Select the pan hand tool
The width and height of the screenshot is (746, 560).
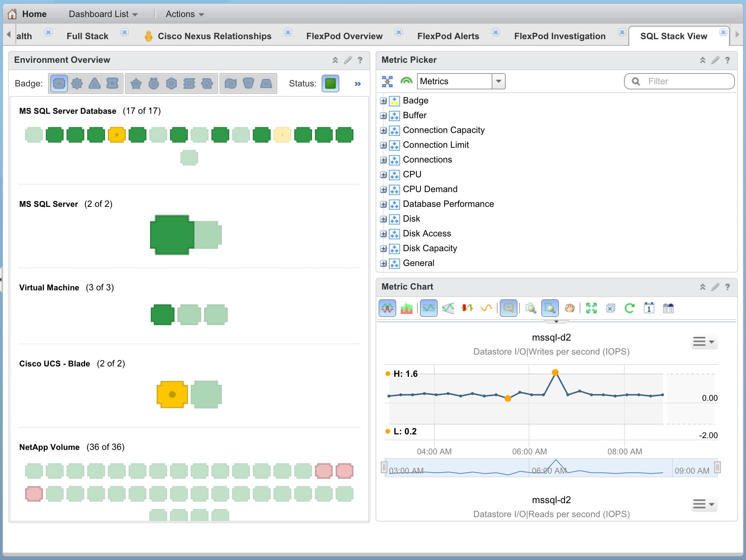(569, 308)
